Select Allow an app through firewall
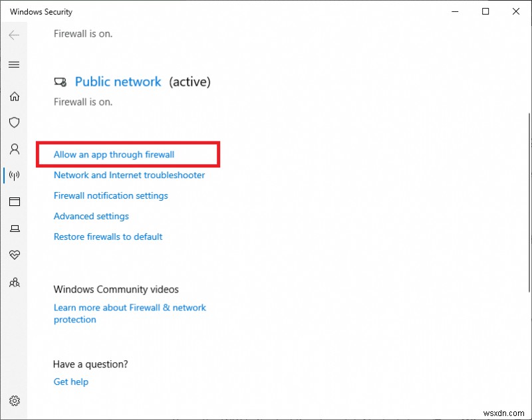This screenshot has width=532, height=420. coord(114,154)
